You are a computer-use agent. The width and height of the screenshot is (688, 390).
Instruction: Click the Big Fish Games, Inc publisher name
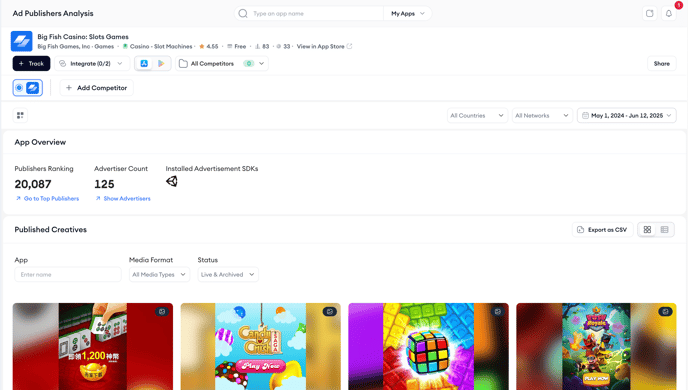pos(64,47)
